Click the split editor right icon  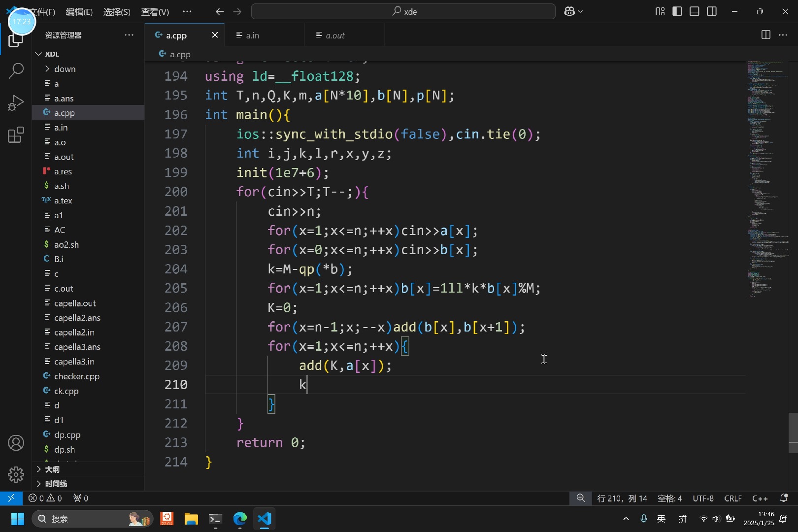pos(765,35)
